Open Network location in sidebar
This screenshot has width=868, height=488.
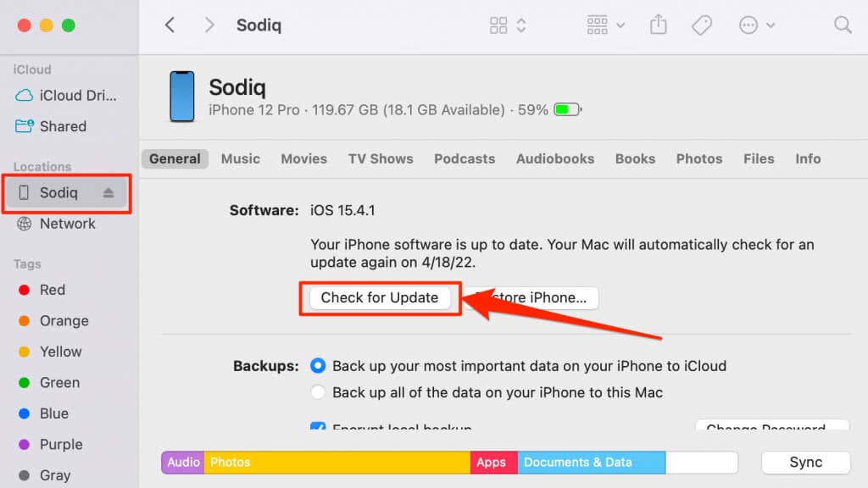(x=56, y=224)
